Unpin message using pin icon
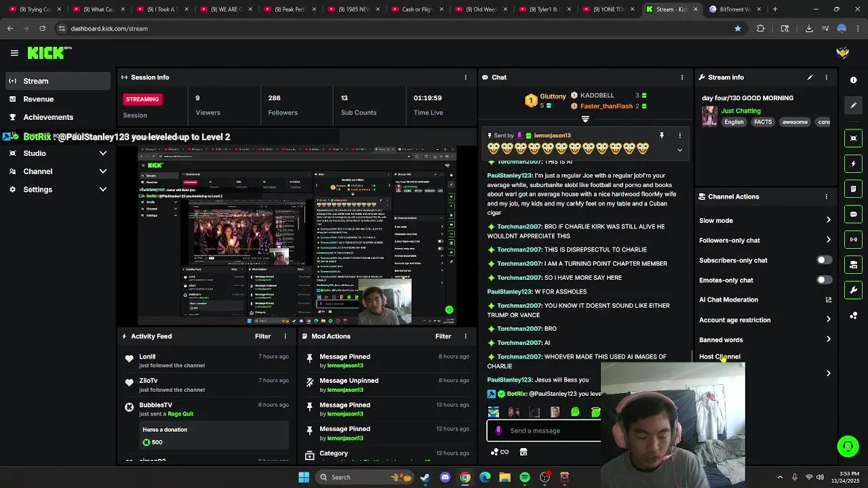 coord(661,136)
